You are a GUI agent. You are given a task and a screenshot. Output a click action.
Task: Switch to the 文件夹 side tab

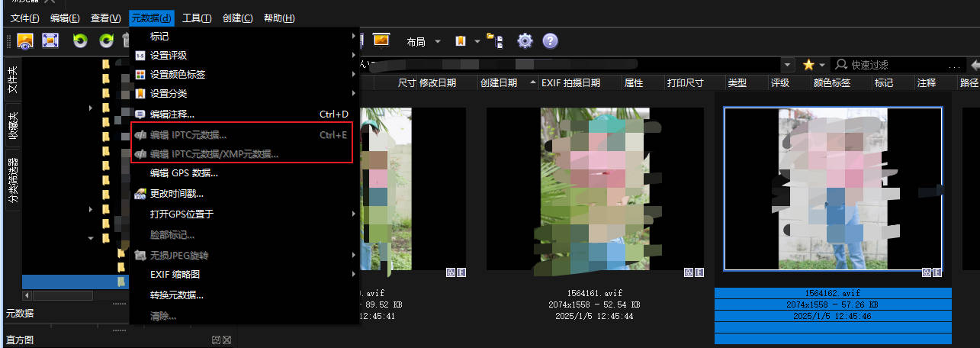click(12, 80)
